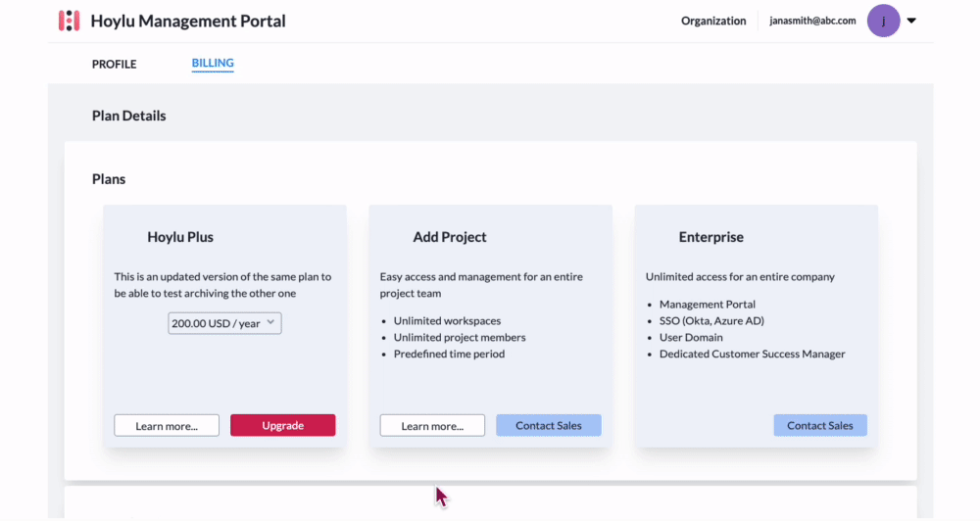
Task: Click the User Domain bullet
Action: point(691,337)
